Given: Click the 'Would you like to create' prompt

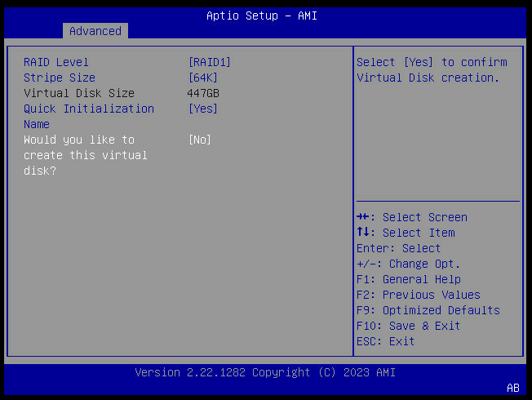Looking at the screenshot, I should pyautogui.click(x=85, y=155).
